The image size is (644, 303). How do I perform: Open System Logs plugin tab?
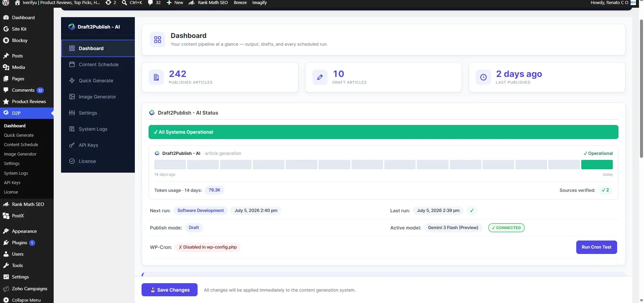[98, 129]
